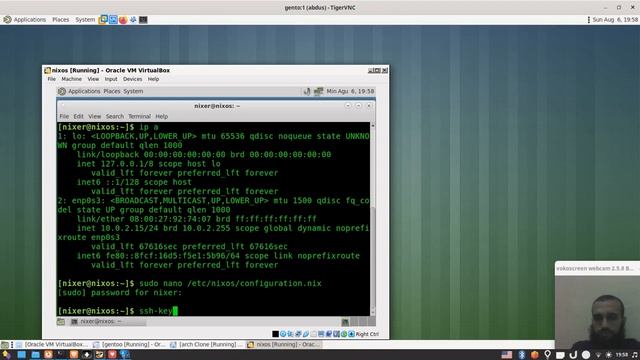
Task: Open the terminal View menu
Action: [x=94, y=116]
